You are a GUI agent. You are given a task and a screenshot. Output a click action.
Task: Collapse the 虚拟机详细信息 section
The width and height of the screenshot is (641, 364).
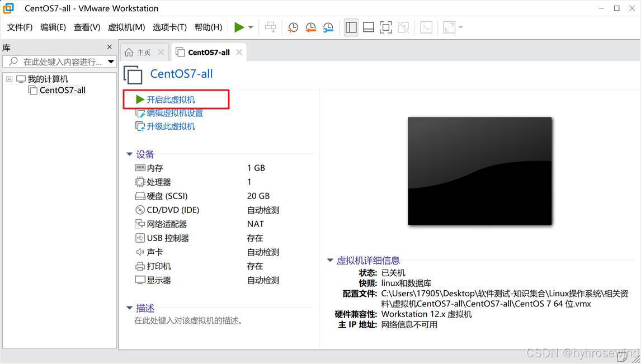330,260
